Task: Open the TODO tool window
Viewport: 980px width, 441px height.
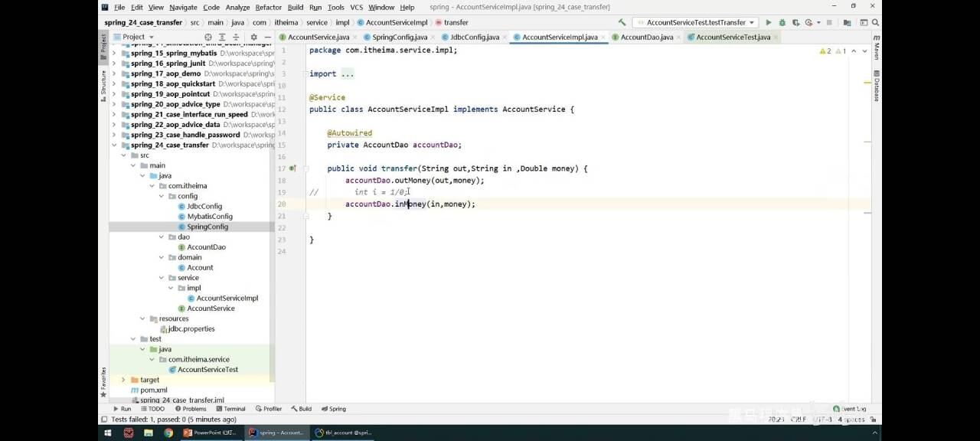Action: coord(152,409)
